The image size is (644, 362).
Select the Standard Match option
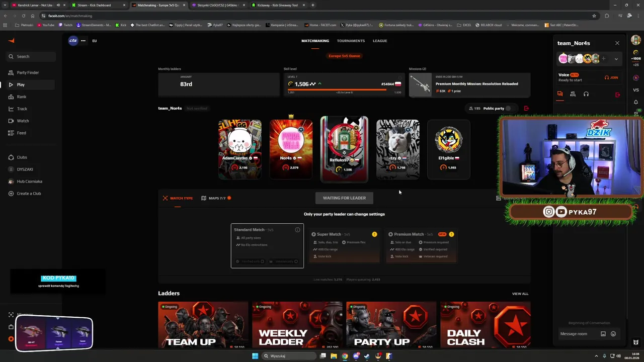coord(267,246)
